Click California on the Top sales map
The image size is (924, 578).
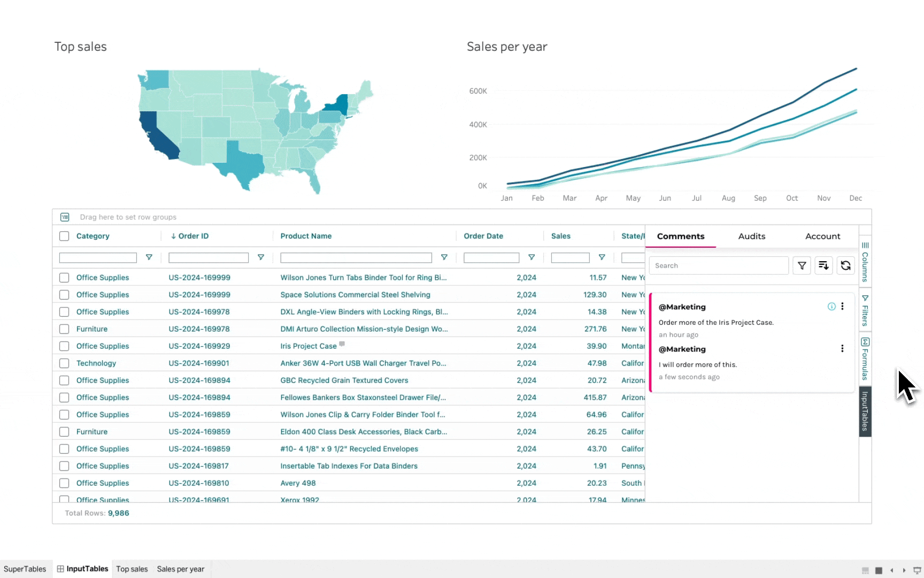[157, 136]
